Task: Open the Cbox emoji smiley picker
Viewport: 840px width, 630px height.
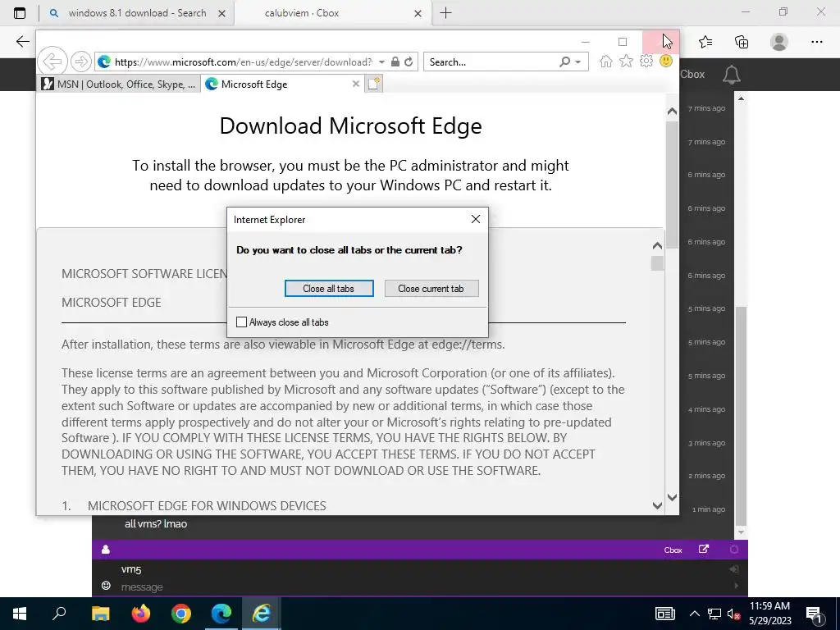Action: coord(106,586)
